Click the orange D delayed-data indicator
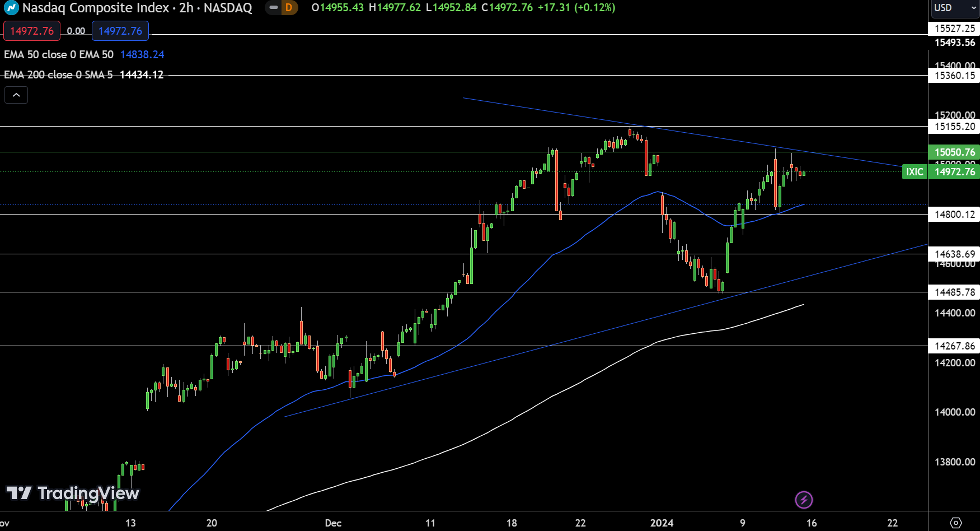 tap(289, 8)
